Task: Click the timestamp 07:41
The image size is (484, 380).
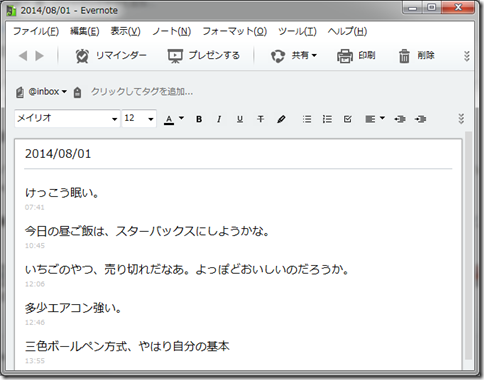Action: [34, 207]
